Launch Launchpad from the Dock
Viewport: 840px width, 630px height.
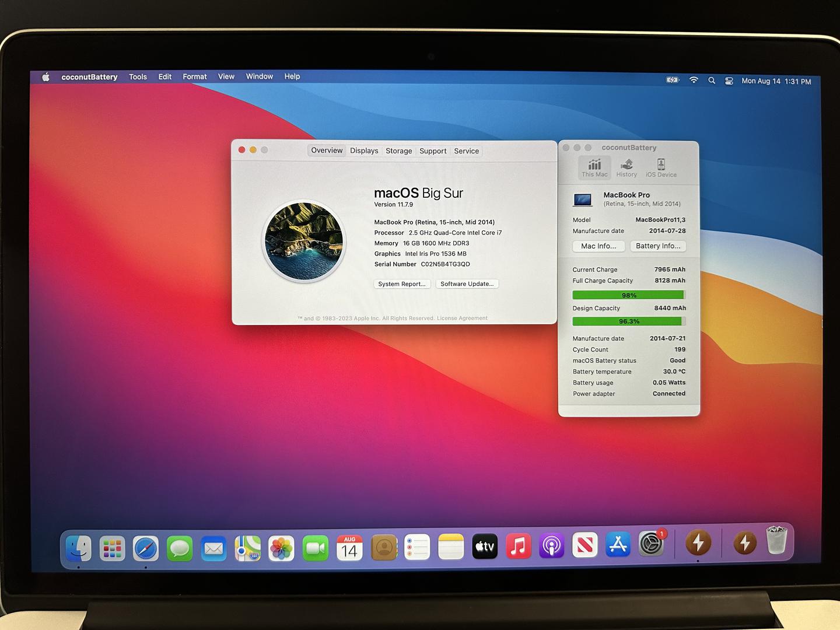click(112, 548)
